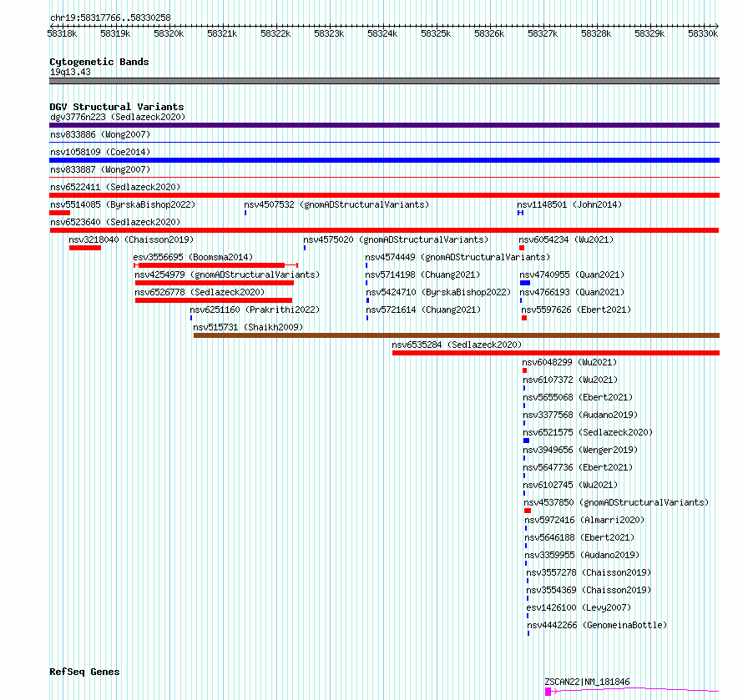Click the blue nsv4740955 variant block
This screenshot has height=700, width=743.
click(525, 283)
